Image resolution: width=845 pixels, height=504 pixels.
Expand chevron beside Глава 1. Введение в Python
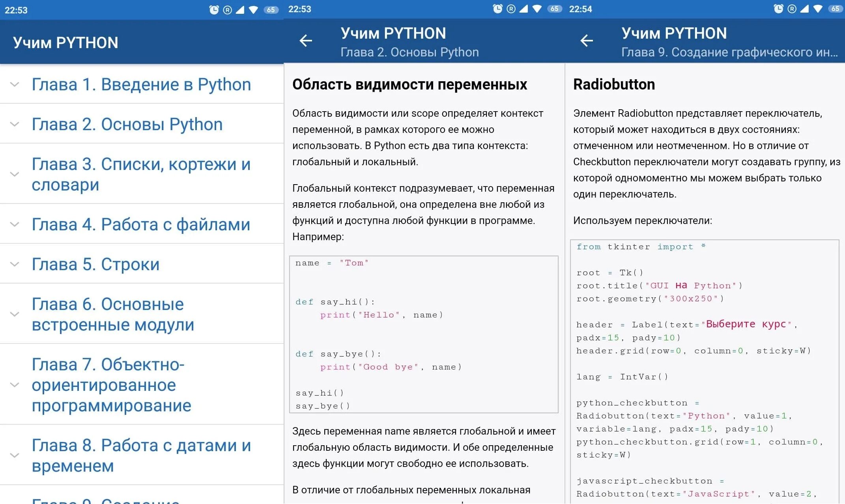[15, 84]
